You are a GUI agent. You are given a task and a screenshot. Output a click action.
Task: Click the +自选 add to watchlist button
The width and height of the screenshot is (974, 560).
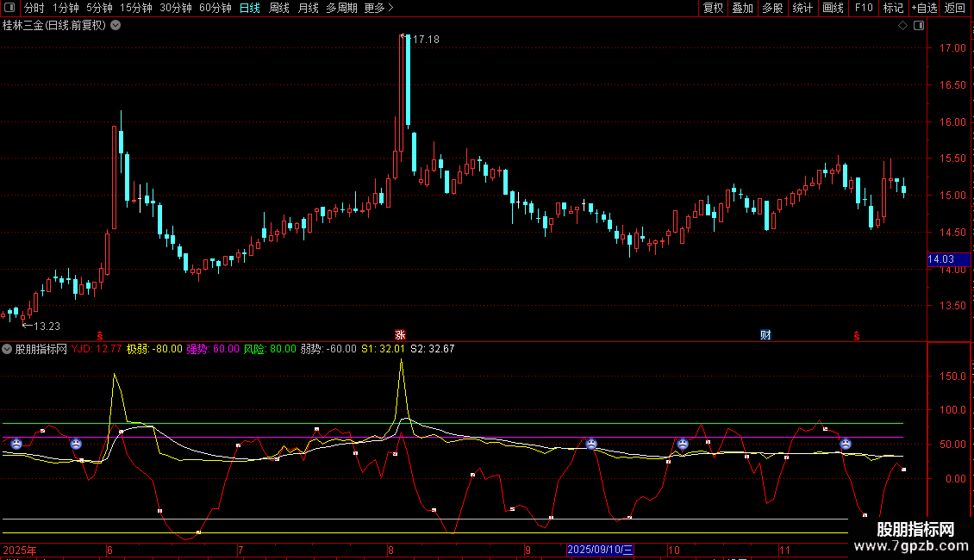(x=923, y=8)
